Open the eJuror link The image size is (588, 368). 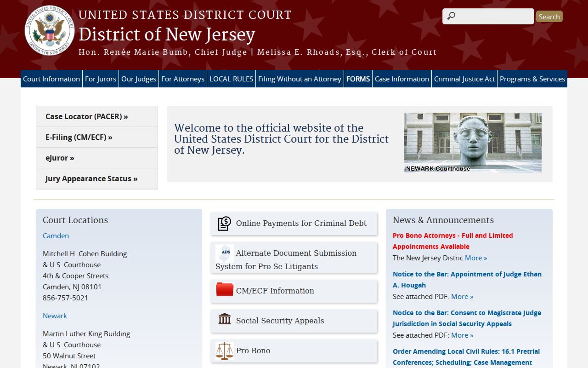[x=97, y=158]
